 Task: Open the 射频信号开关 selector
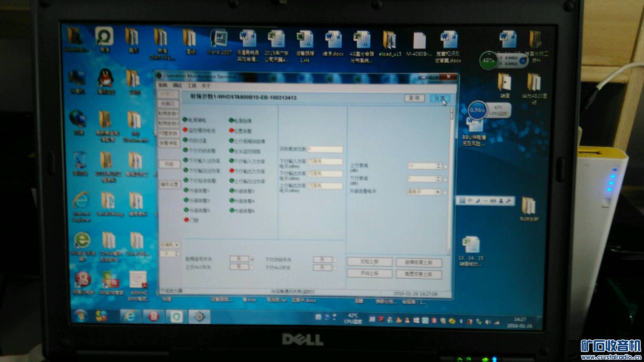(239, 259)
